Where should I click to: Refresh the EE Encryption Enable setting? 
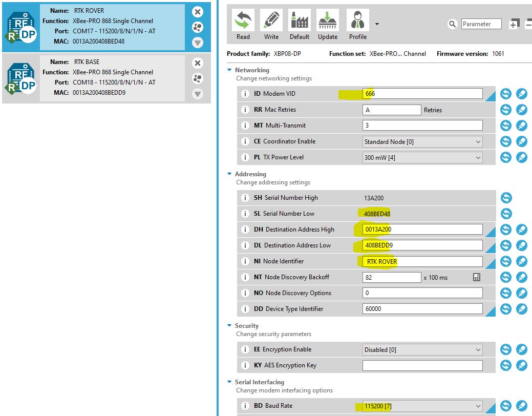click(x=505, y=349)
